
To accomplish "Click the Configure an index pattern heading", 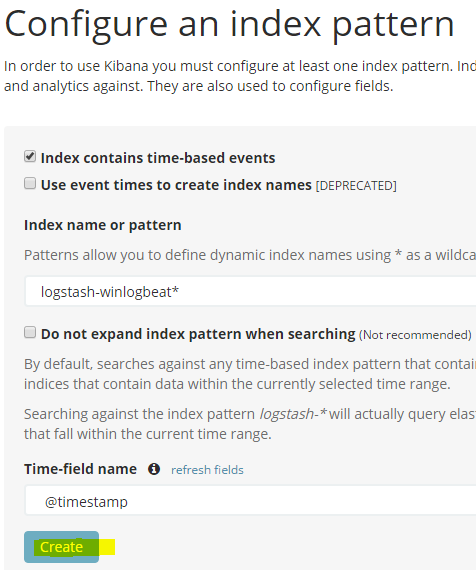I will click(229, 25).
